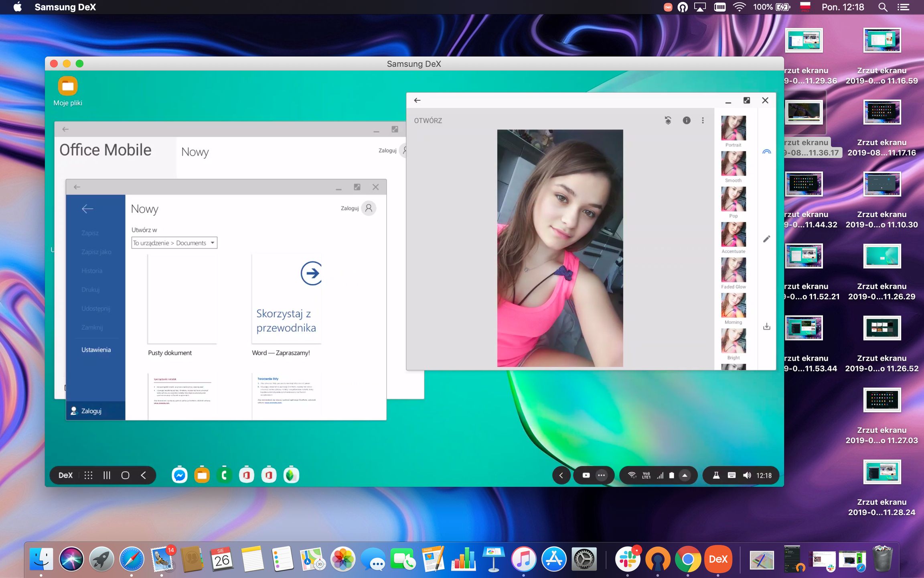The image size is (924, 578).
Task: Open the Snapseed edit pencil tools
Action: pos(766,239)
